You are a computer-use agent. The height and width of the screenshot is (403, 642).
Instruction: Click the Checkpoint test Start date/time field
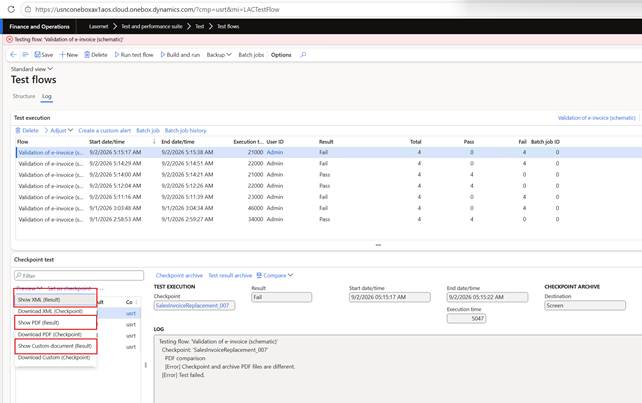[x=390, y=297]
